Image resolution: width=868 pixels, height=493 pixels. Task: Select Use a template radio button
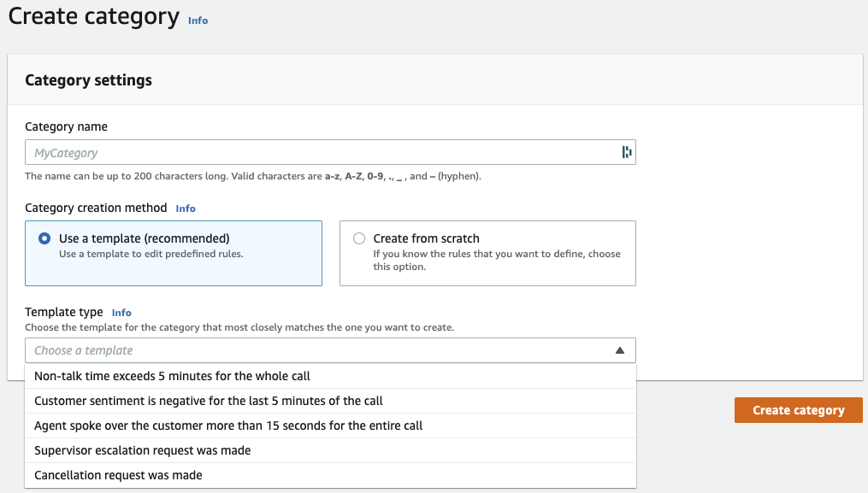(44, 239)
